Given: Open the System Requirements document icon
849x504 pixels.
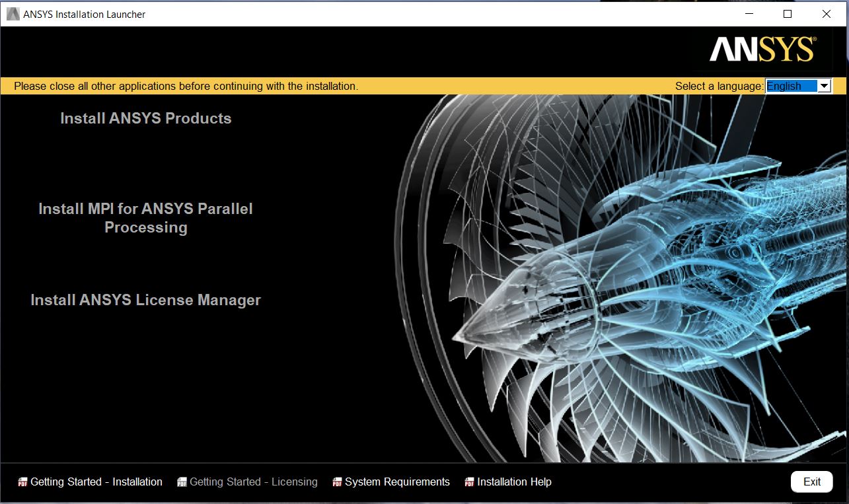Looking at the screenshot, I should point(338,482).
